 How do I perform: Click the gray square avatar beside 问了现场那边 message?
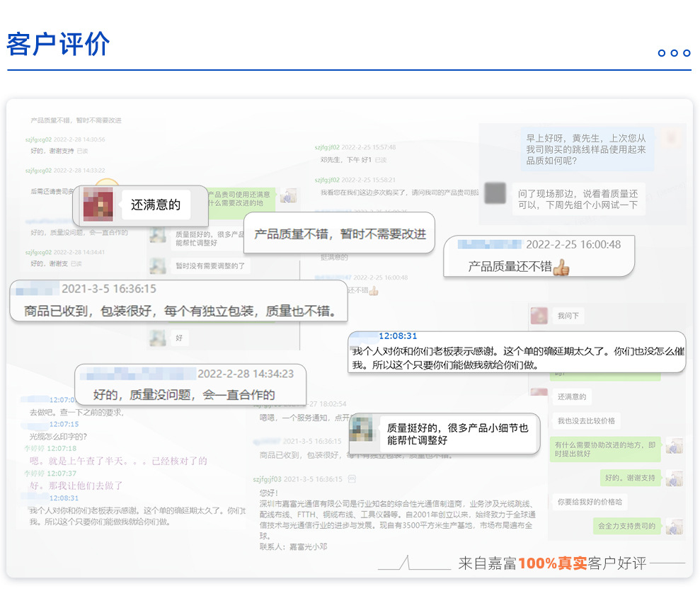click(495, 193)
